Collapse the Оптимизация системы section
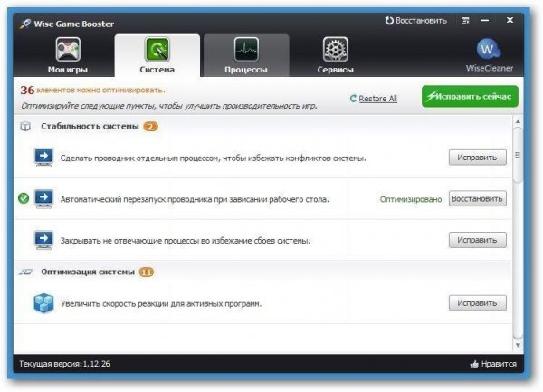 (88, 272)
